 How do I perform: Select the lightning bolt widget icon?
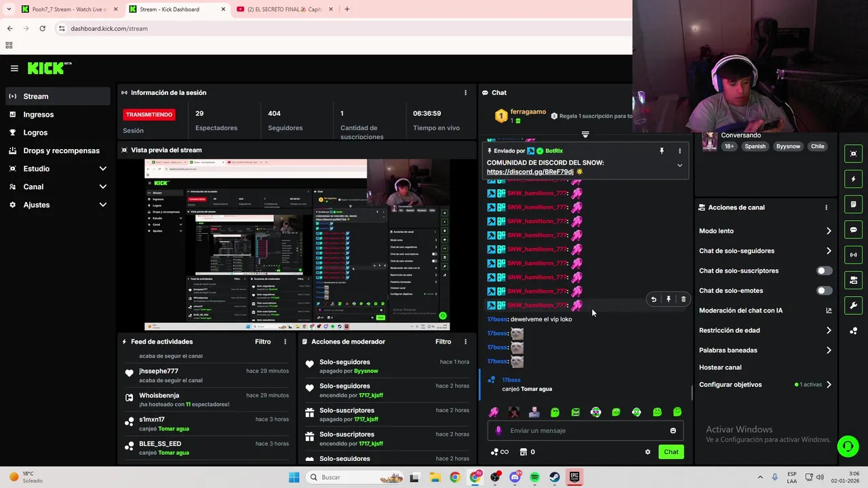[853, 179]
